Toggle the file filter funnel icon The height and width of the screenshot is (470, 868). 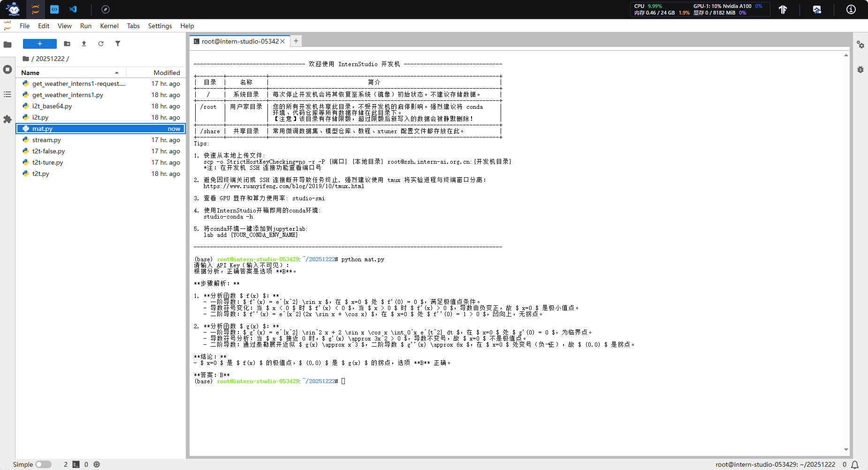click(118, 44)
